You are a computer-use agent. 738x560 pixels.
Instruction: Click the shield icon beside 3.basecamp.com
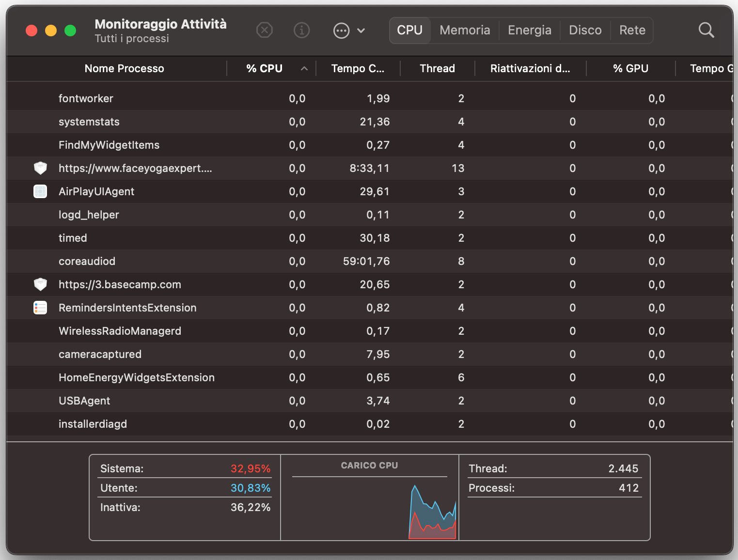click(40, 284)
